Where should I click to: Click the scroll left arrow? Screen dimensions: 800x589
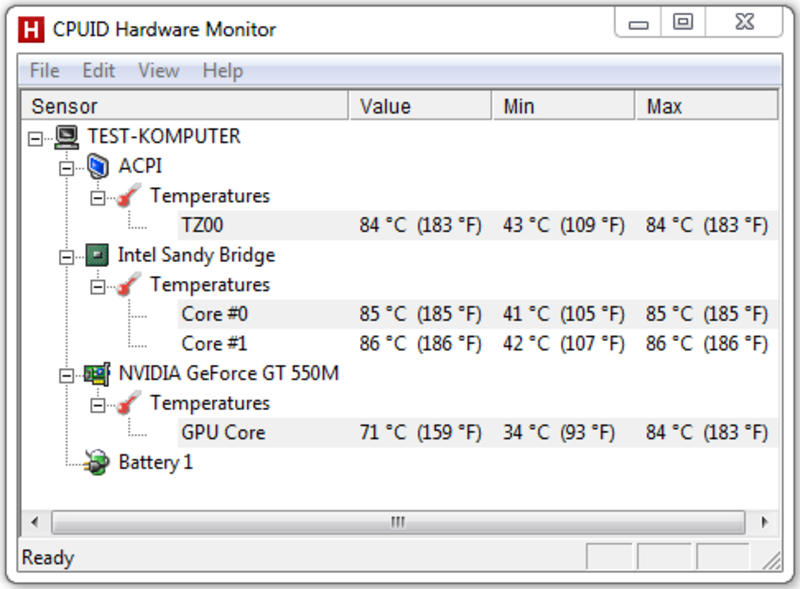tap(35, 522)
